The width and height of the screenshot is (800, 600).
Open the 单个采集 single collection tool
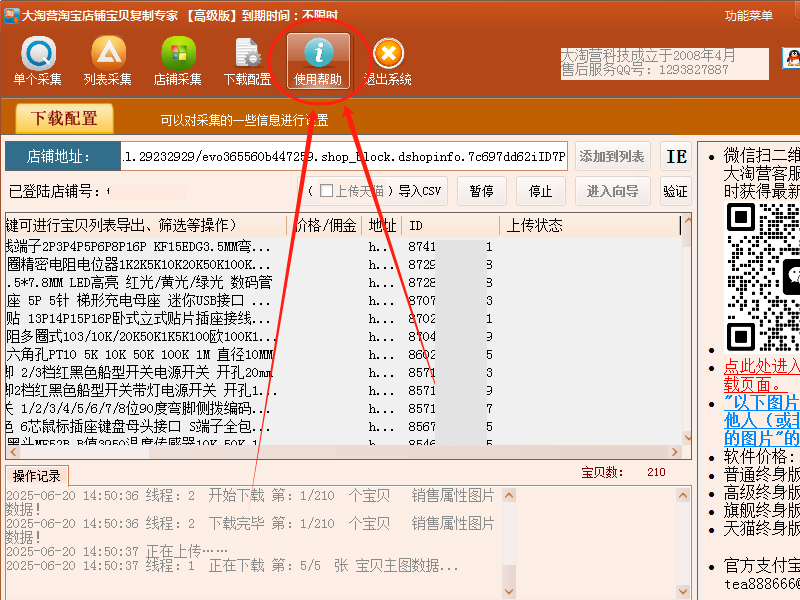click(38, 60)
